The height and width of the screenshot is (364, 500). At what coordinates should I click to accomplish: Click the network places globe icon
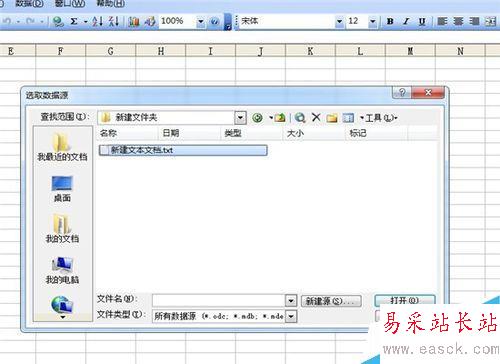click(x=62, y=304)
